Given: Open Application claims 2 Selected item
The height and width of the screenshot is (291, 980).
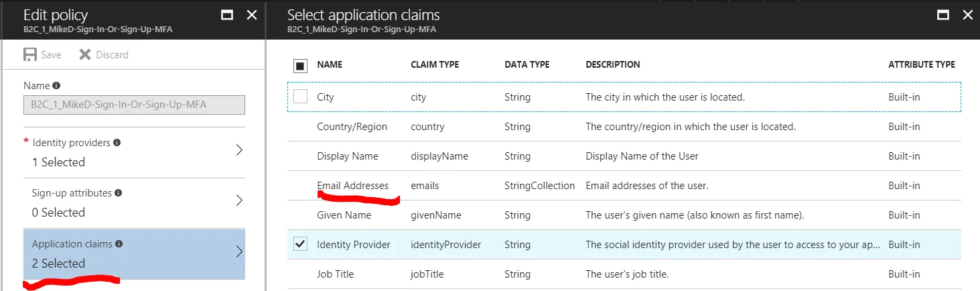Looking at the screenshot, I should (134, 254).
